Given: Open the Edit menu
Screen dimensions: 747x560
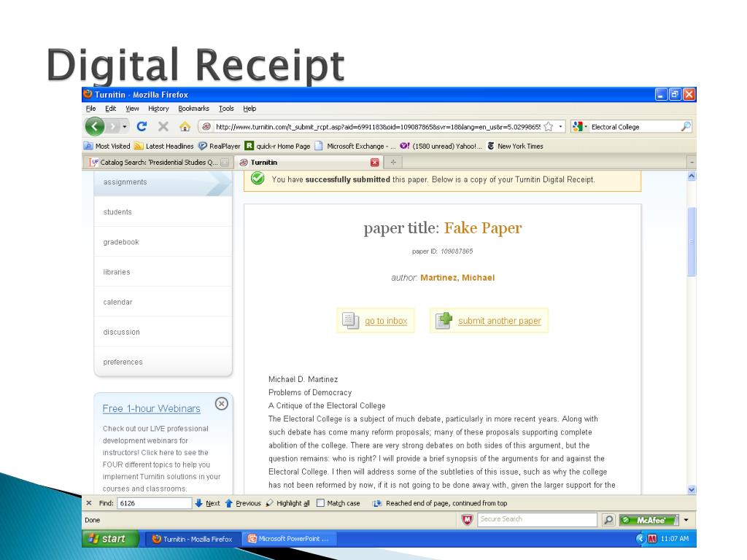Looking at the screenshot, I should (x=111, y=109).
